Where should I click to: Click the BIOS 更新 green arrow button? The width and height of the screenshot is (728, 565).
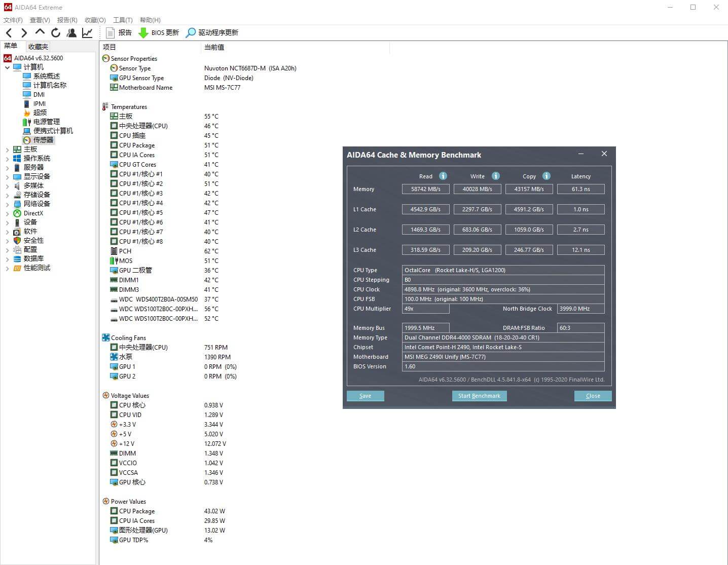[x=159, y=33]
